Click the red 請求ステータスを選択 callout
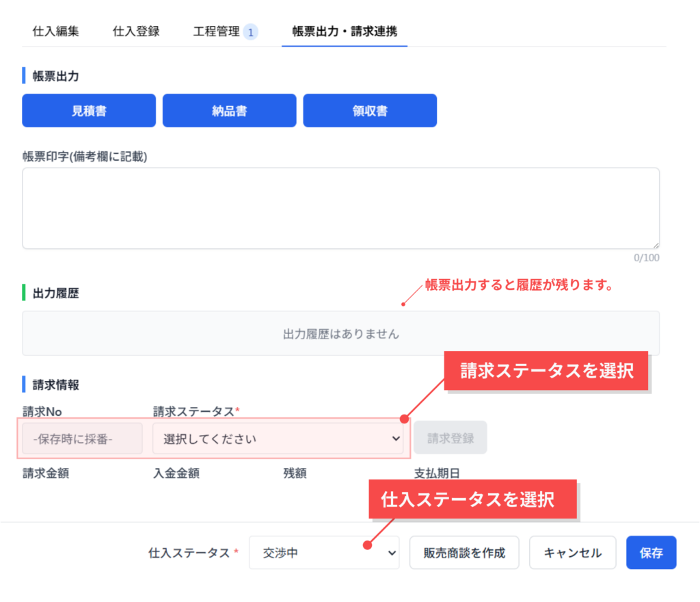Image resolution: width=700 pixels, height=602 pixels. (x=546, y=371)
